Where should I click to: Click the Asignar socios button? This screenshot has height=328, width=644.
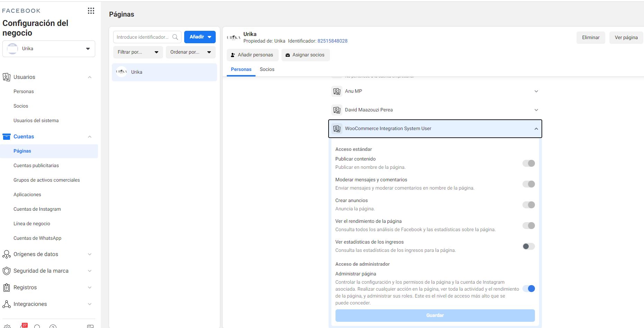tap(305, 55)
